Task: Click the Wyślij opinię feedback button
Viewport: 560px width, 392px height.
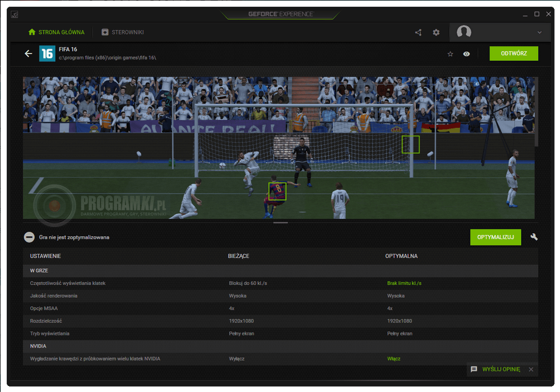Action: 495,369
